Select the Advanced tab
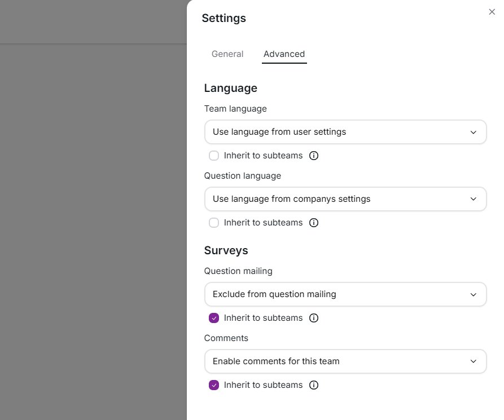 pos(284,54)
